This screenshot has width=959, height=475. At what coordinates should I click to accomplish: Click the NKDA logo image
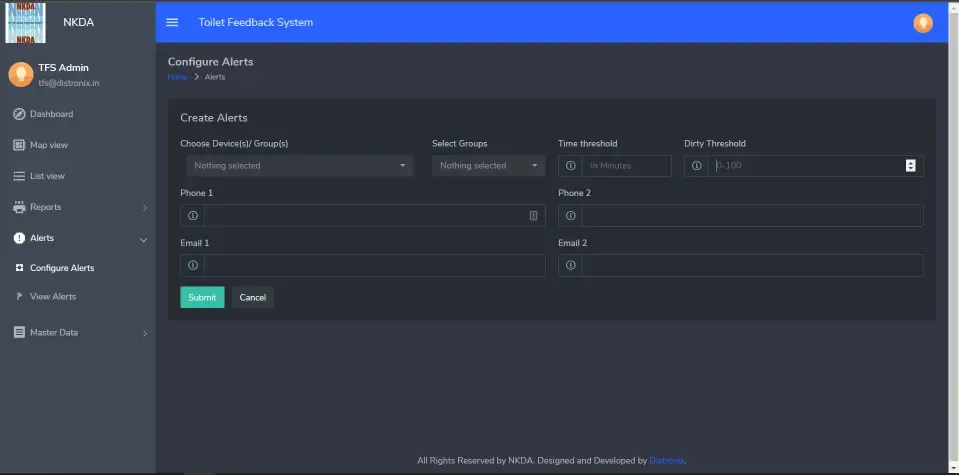pyautogui.click(x=26, y=22)
